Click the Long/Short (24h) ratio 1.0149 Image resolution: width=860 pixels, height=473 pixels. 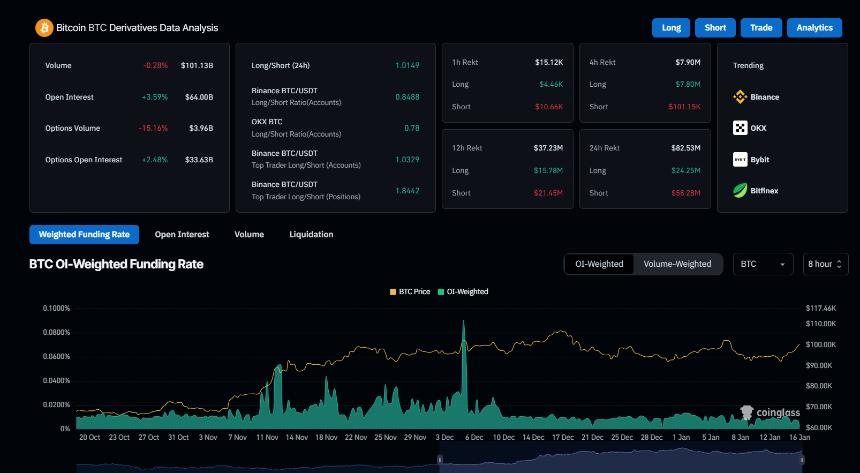pos(407,65)
